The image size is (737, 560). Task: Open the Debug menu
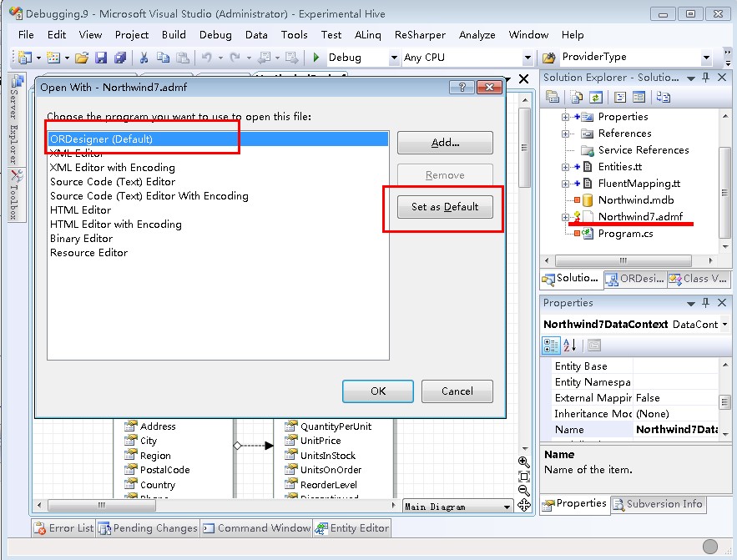(215, 35)
